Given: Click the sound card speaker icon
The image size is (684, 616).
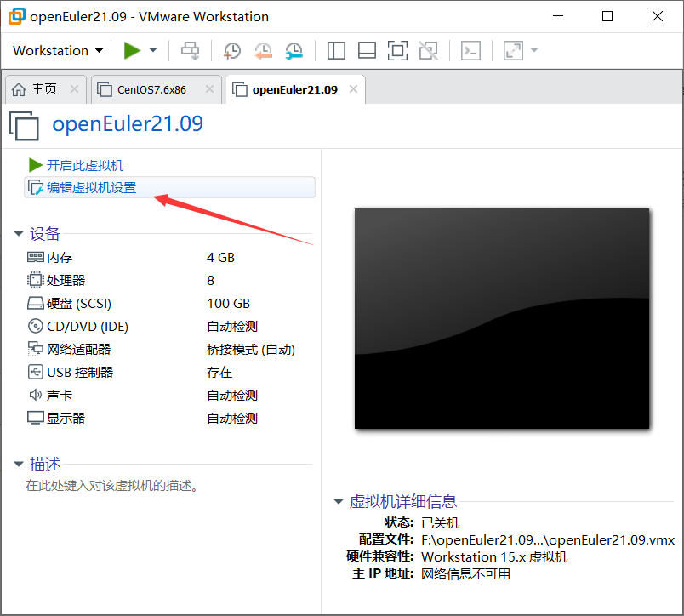Looking at the screenshot, I should coord(36,396).
